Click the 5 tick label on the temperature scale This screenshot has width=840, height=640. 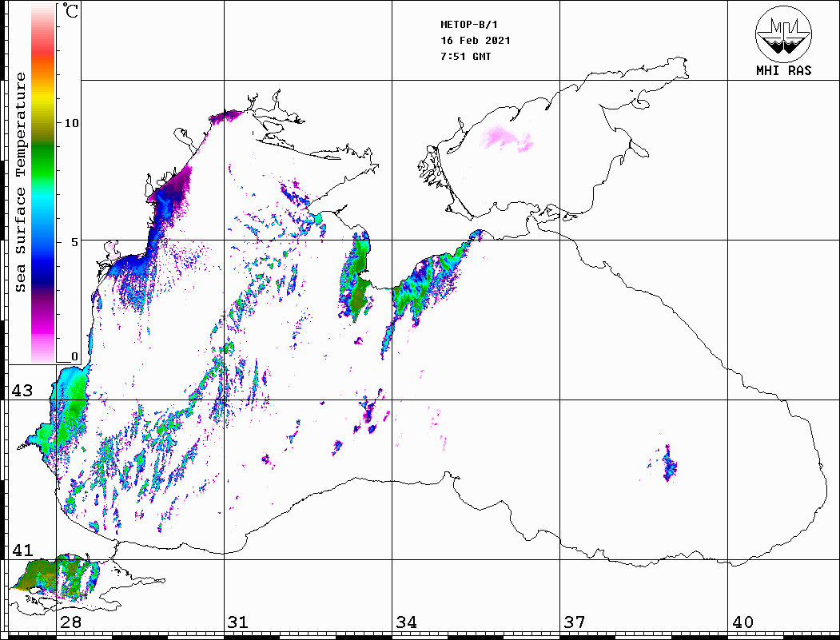coord(74,242)
